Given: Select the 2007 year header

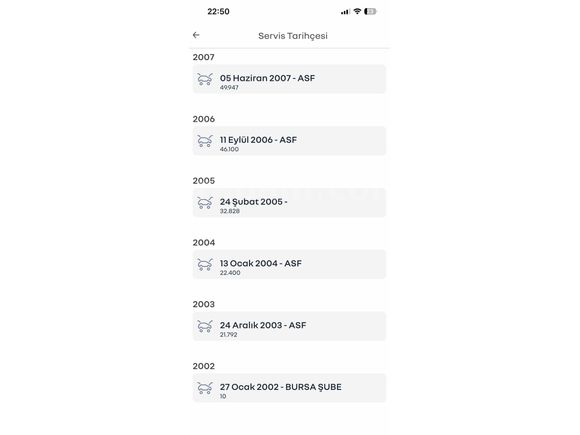Looking at the screenshot, I should [203, 57].
